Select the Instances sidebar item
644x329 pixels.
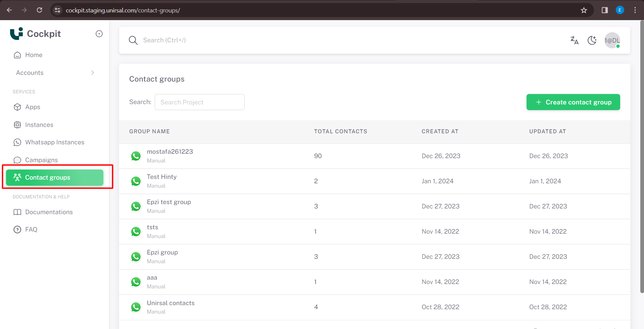tap(39, 125)
